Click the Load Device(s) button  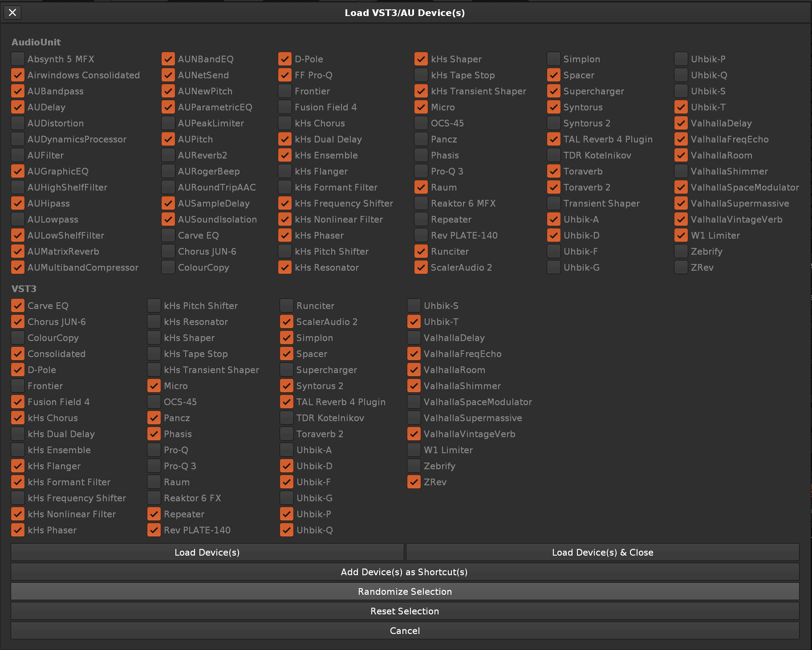(207, 552)
